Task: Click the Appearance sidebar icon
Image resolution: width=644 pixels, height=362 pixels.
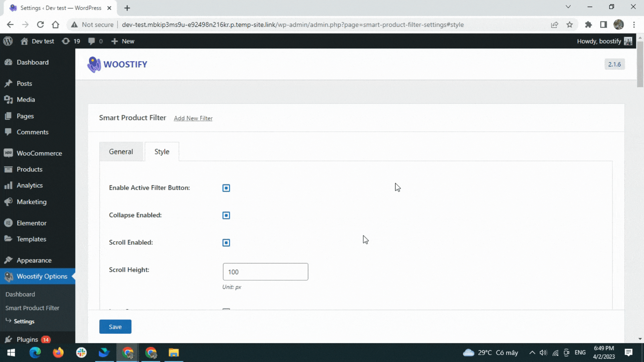Action: [x=8, y=260]
